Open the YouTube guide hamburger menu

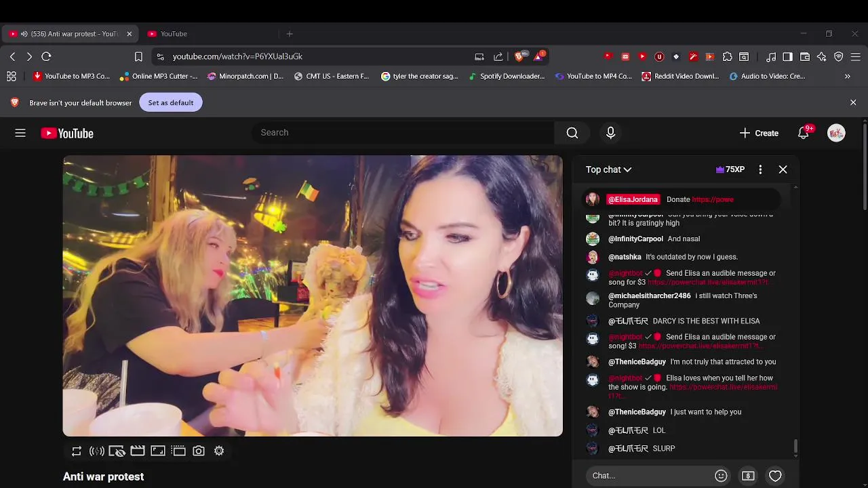(x=20, y=134)
